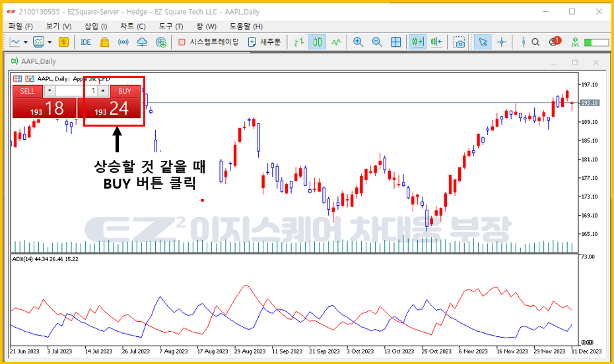
Task: Click the depth of market icon
Action: point(30,78)
